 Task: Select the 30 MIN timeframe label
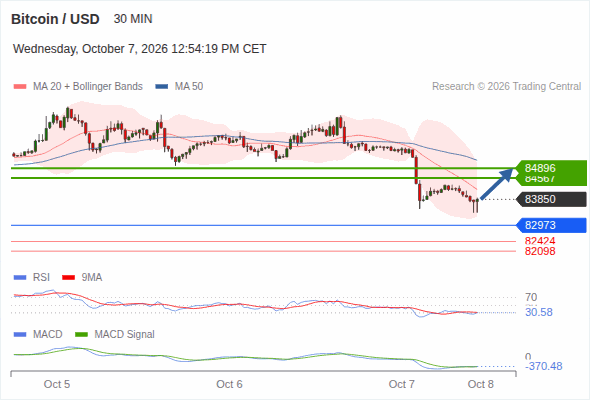133,19
